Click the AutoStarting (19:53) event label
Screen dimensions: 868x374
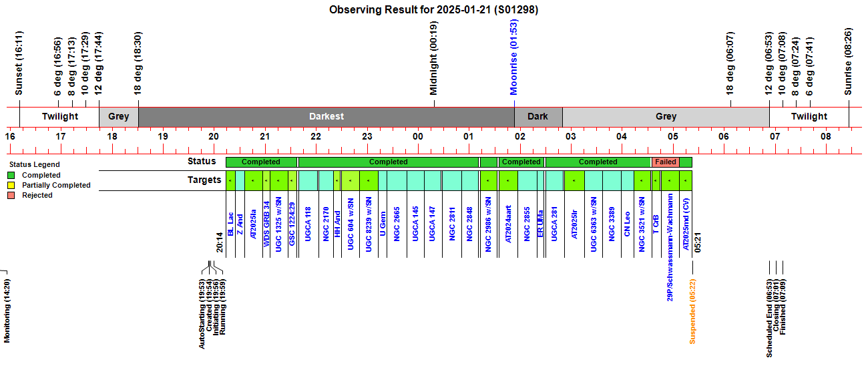coord(202,313)
